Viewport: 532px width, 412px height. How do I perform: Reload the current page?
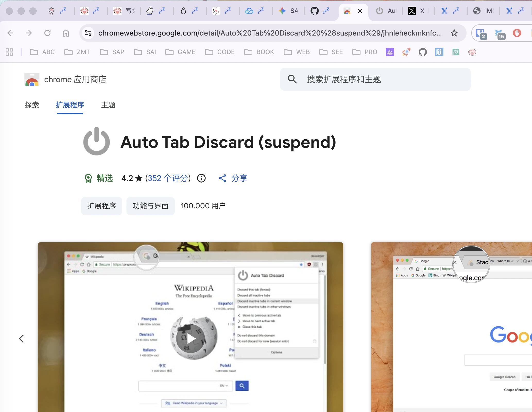[47, 33]
